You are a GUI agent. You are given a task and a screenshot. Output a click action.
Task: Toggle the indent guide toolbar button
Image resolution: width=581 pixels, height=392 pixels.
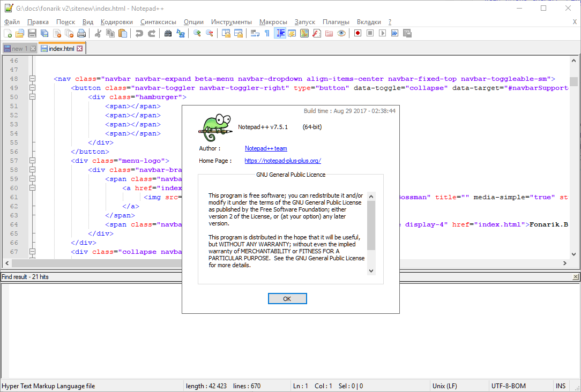pos(280,33)
